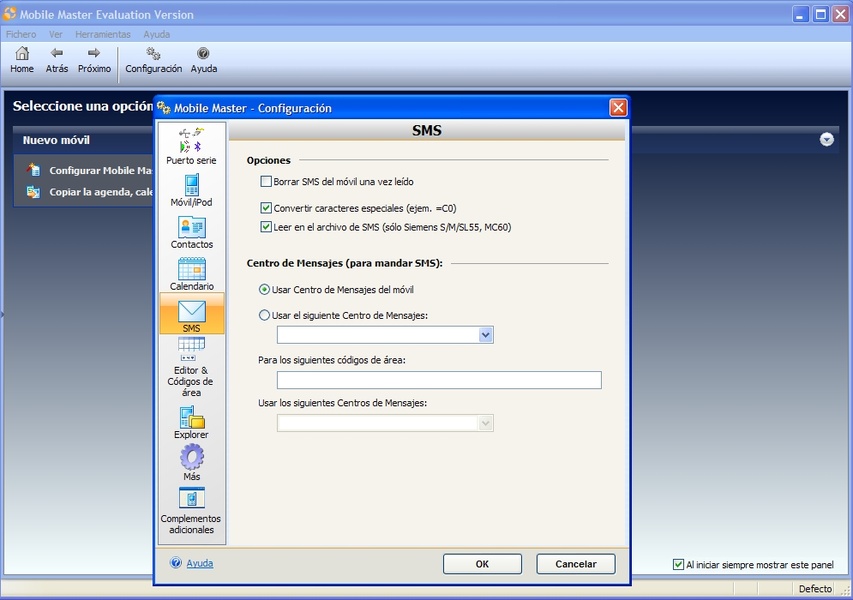Open the Herramientas menu

point(102,34)
